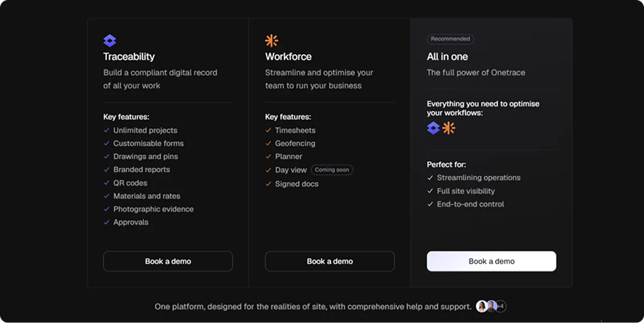Screen dimensions: 644x323
Task: Click the All in one heading
Action: pyautogui.click(x=447, y=56)
